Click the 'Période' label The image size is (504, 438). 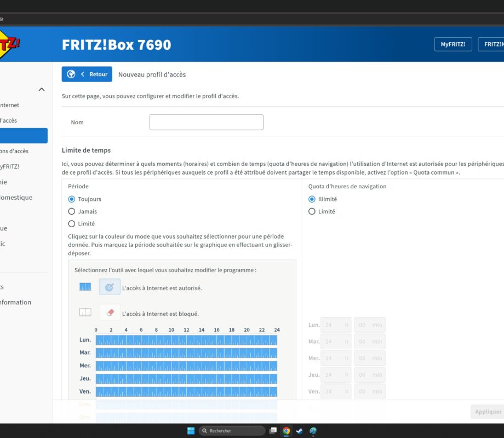click(x=78, y=186)
